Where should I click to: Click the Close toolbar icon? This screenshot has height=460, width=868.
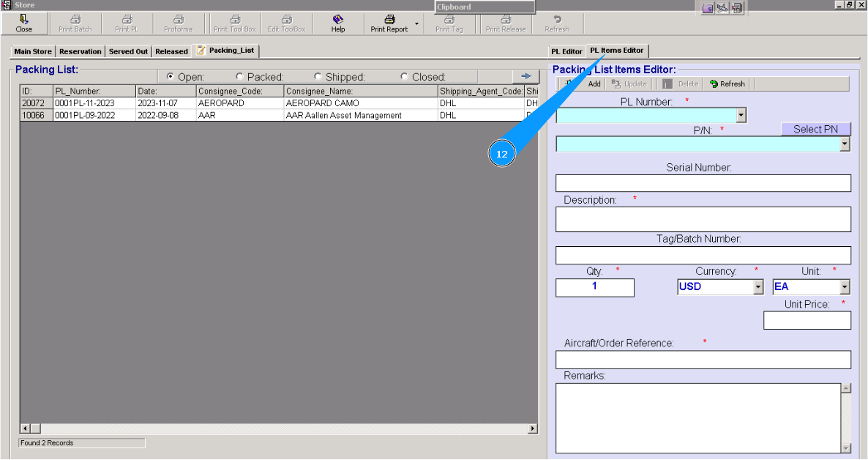pos(24,19)
